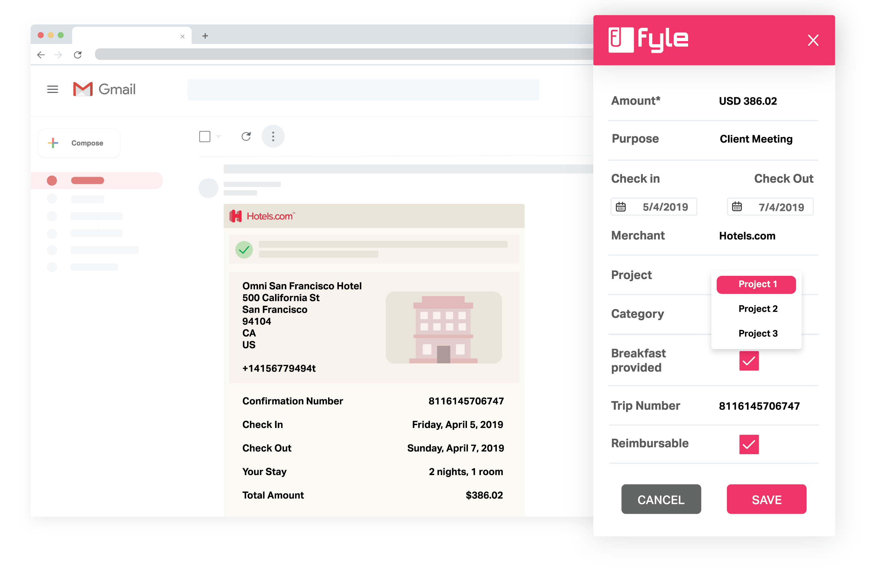
Task: Click the Fyle logo in header
Action: (x=648, y=40)
